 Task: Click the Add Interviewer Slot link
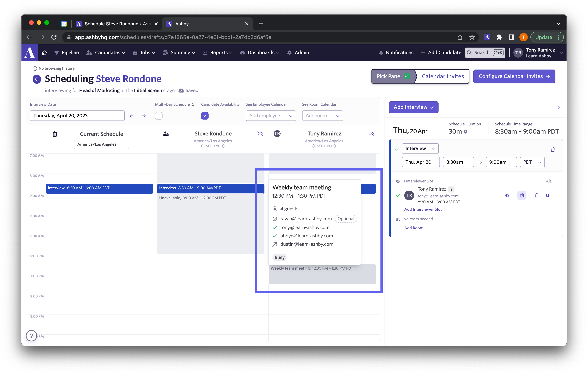coord(423,209)
